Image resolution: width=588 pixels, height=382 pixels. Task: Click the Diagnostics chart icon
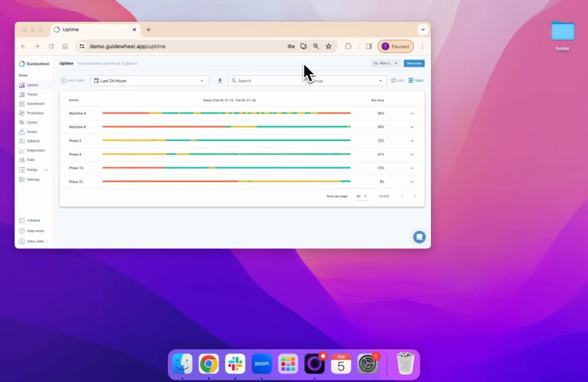[x=22, y=150]
